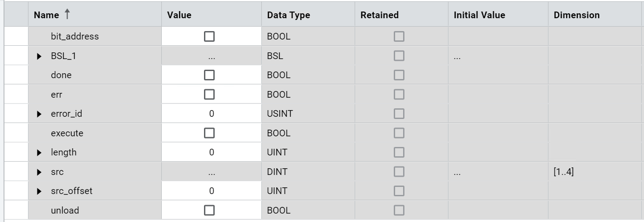This screenshot has height=222, width=644.
Task: Expand the error_id tag
Action: (40, 114)
